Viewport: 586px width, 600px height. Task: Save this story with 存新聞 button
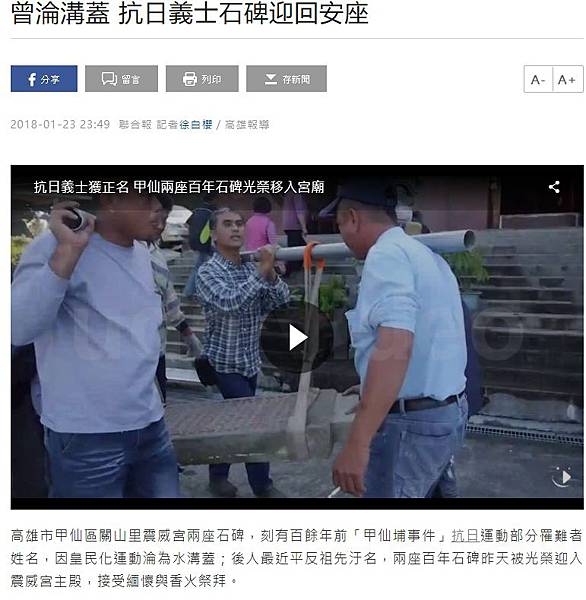click(x=286, y=79)
